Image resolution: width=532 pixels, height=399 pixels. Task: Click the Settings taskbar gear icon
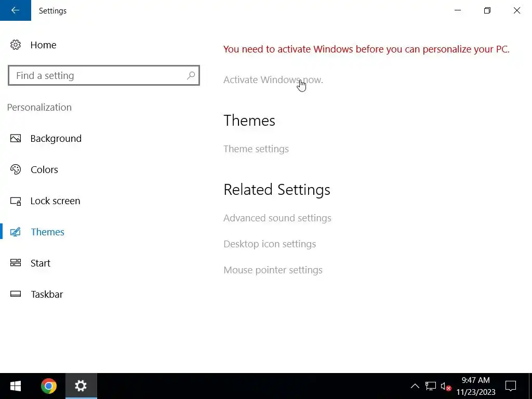(x=81, y=386)
